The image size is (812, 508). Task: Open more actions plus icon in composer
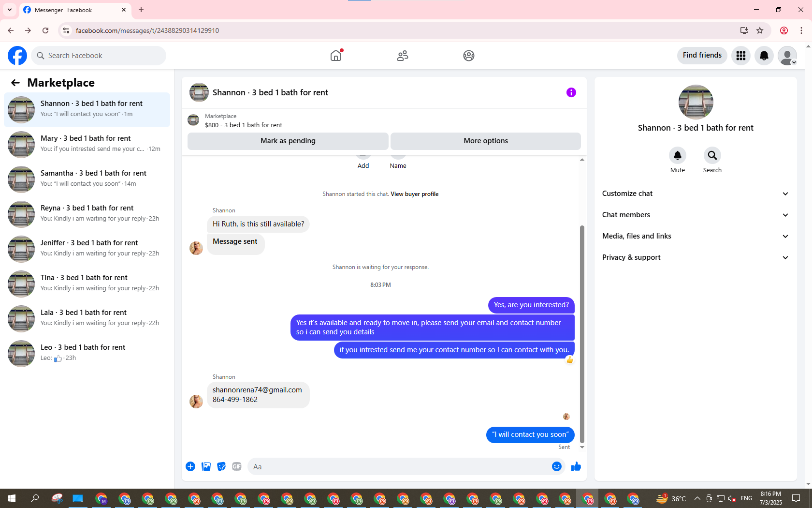(190, 466)
